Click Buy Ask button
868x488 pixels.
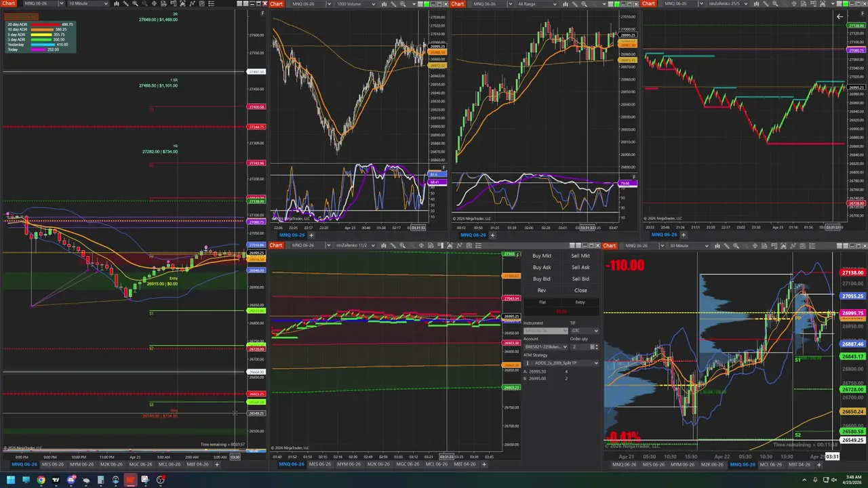point(542,267)
